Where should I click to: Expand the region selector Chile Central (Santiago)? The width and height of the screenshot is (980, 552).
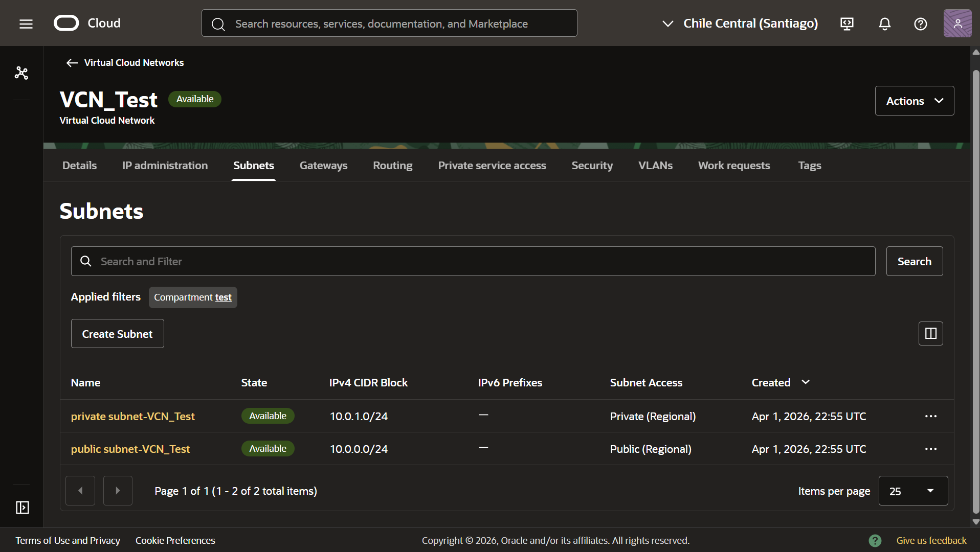point(740,24)
